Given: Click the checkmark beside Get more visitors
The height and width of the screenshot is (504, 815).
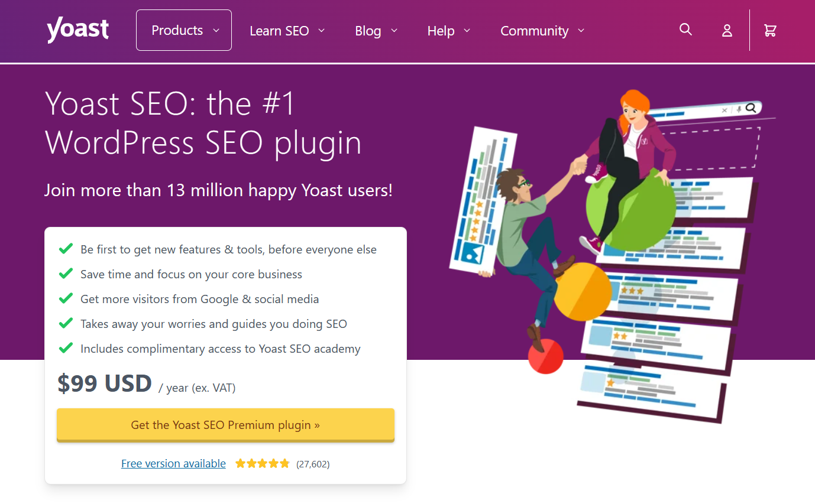Looking at the screenshot, I should click(66, 298).
